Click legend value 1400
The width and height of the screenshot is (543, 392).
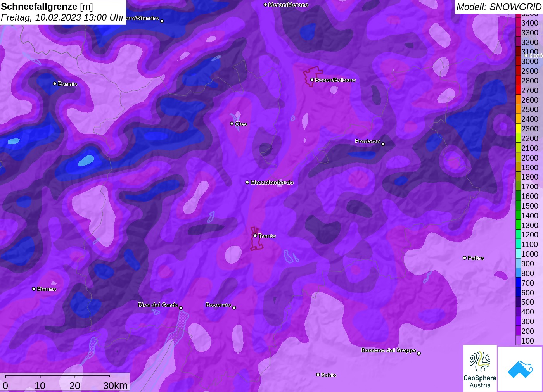(530, 216)
